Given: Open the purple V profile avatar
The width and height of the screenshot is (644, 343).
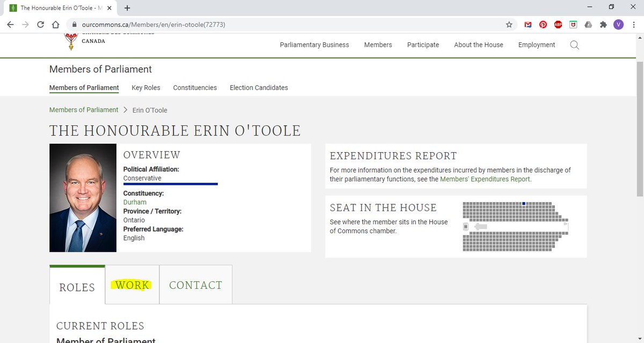Looking at the screenshot, I should (x=618, y=25).
